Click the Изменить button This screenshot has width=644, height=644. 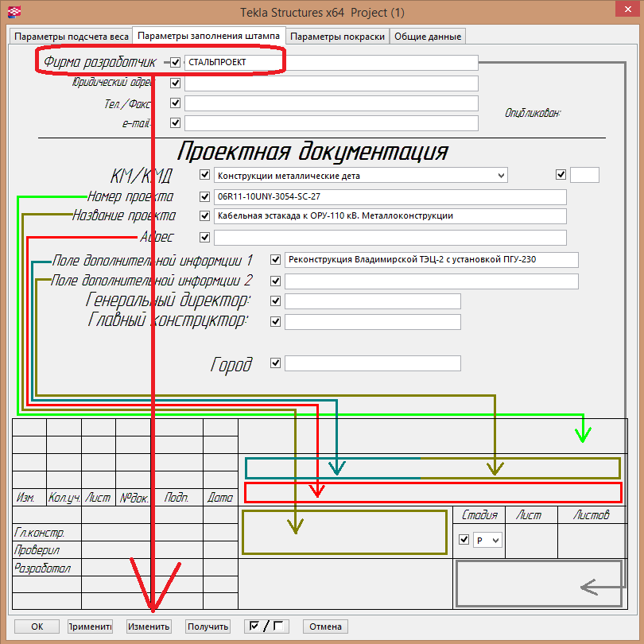tap(149, 627)
